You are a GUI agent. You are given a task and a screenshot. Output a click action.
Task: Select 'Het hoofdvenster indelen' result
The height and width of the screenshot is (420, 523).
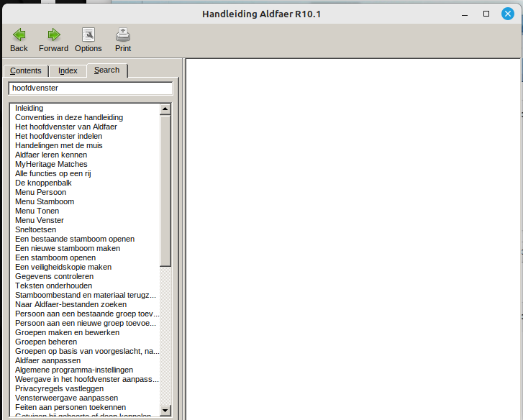coord(58,136)
